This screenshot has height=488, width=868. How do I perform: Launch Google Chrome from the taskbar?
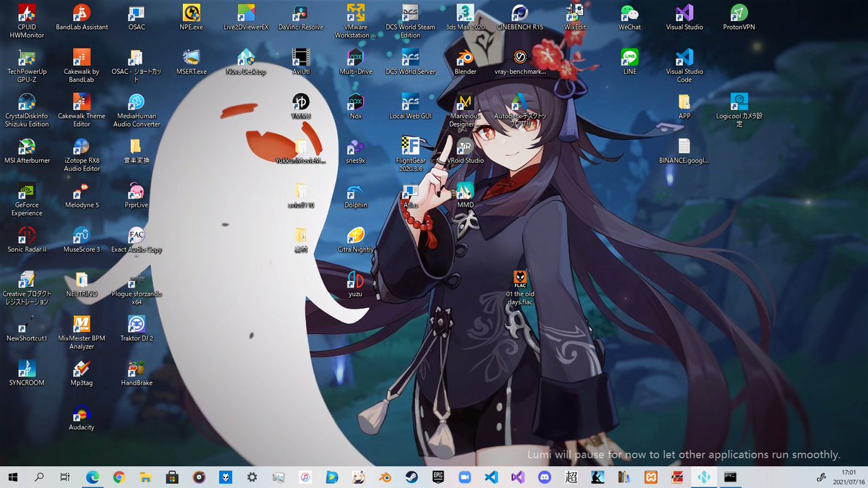(x=119, y=477)
